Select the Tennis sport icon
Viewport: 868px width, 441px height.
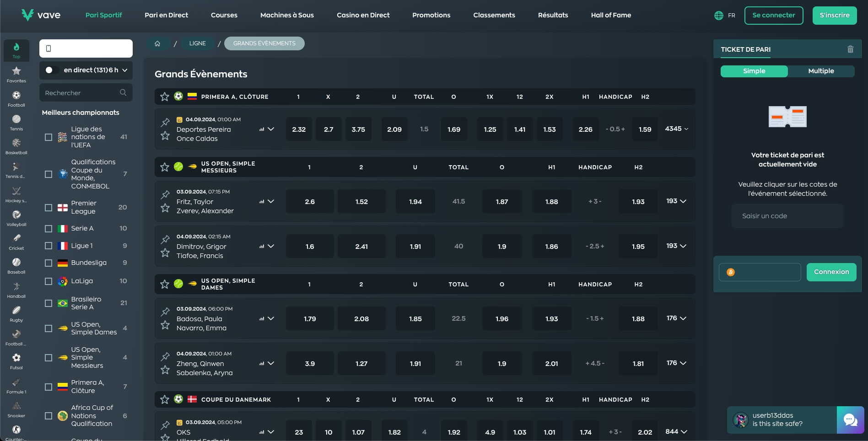click(x=16, y=123)
